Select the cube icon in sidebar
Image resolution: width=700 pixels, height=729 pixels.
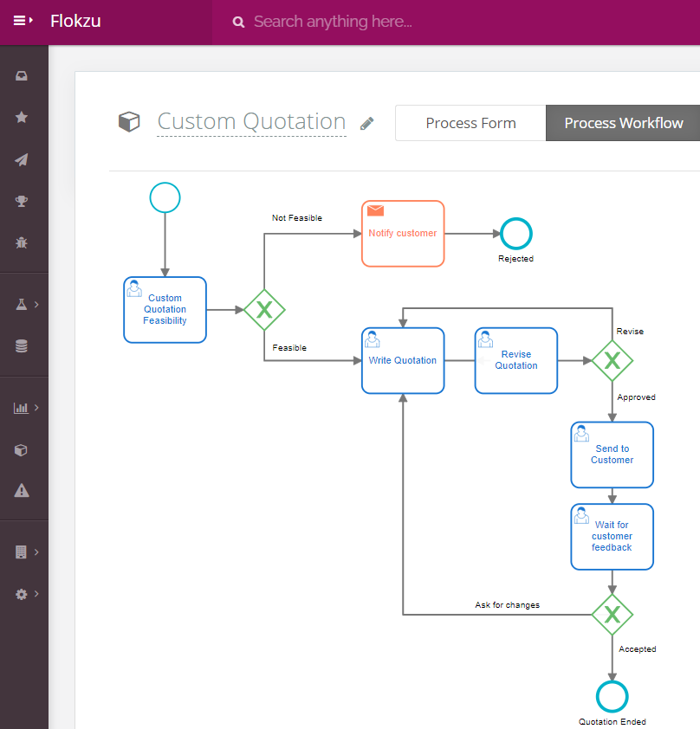coord(22,450)
